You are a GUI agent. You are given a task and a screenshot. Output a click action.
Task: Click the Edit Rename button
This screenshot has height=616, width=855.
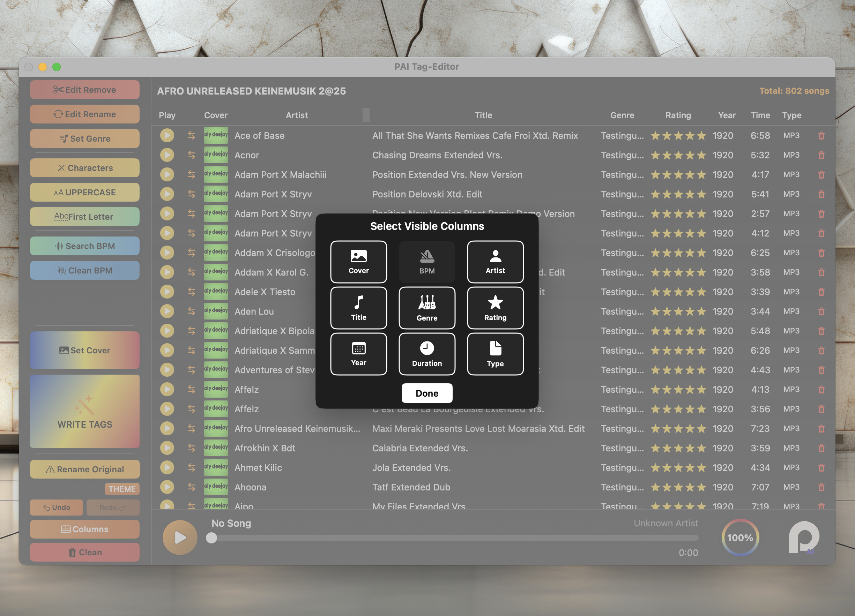coord(85,114)
